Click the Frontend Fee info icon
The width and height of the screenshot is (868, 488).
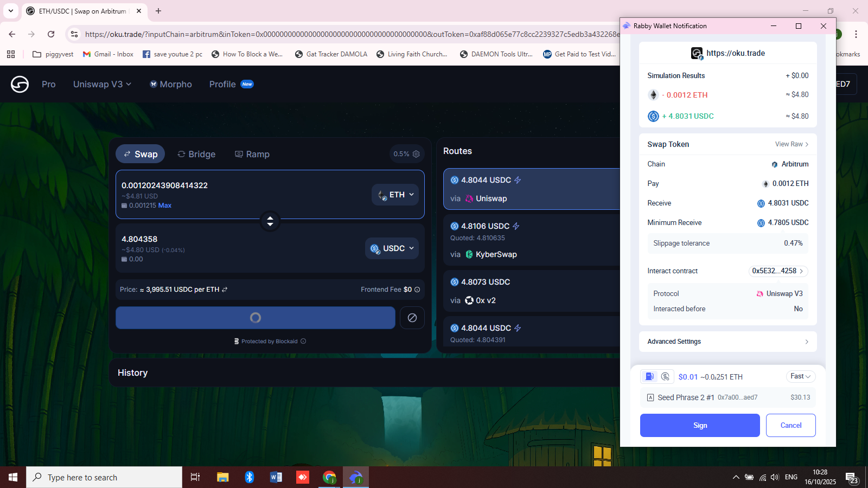click(x=417, y=290)
